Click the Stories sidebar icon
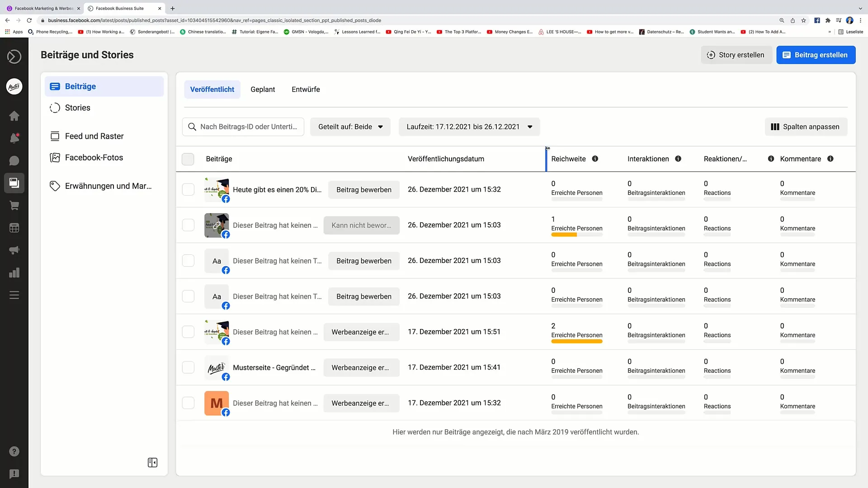The width and height of the screenshot is (868, 488). click(x=54, y=108)
